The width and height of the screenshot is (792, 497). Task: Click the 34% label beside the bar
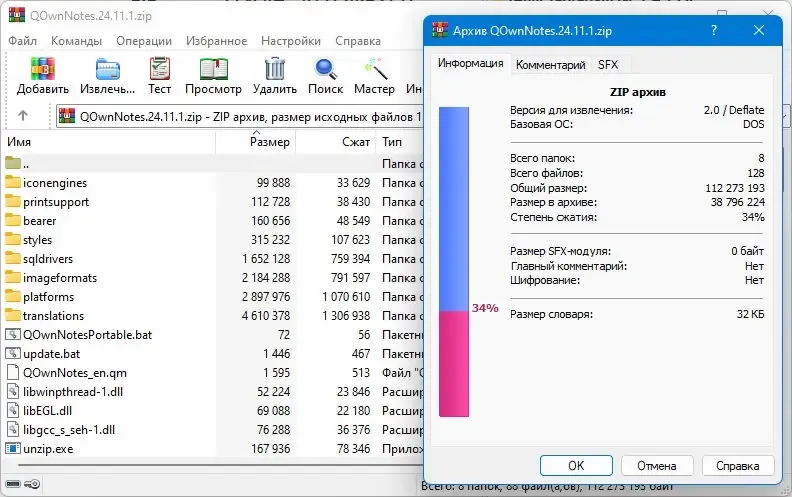tap(485, 308)
